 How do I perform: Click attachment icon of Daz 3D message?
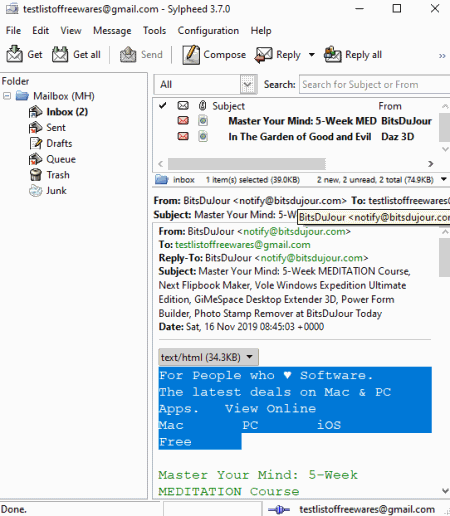tap(203, 136)
